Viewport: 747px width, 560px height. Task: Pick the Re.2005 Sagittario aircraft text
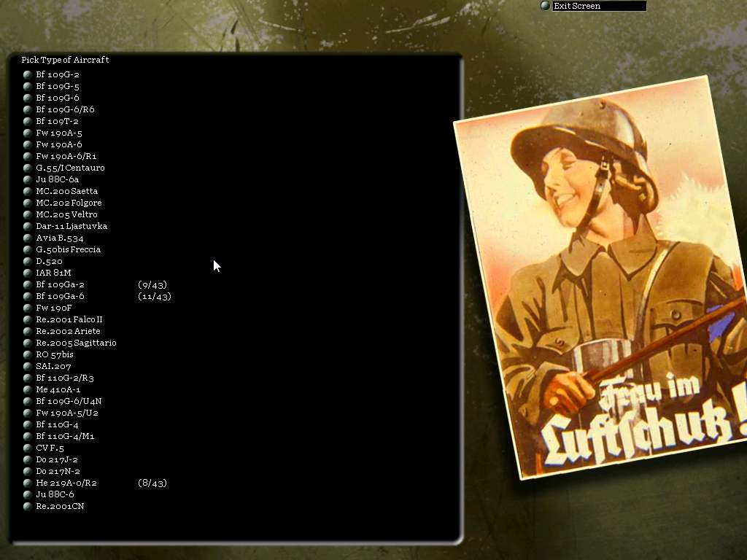(76, 343)
